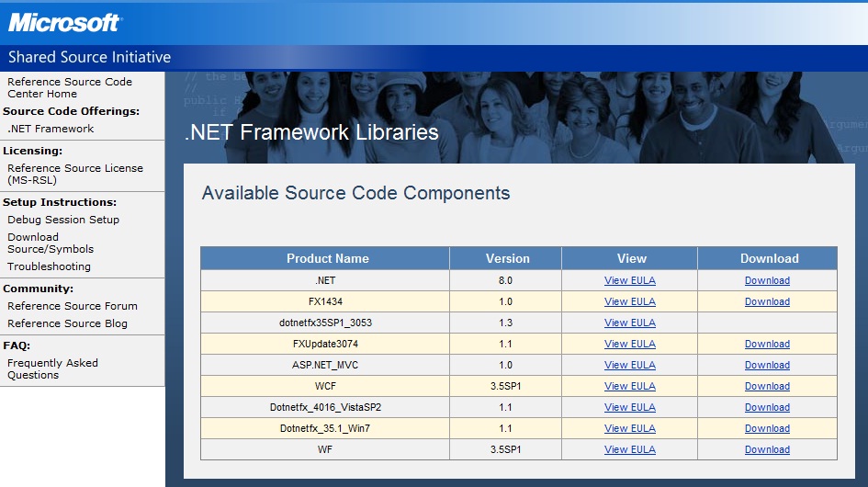Click the View column header
The height and width of the screenshot is (487, 868).
tap(631, 259)
